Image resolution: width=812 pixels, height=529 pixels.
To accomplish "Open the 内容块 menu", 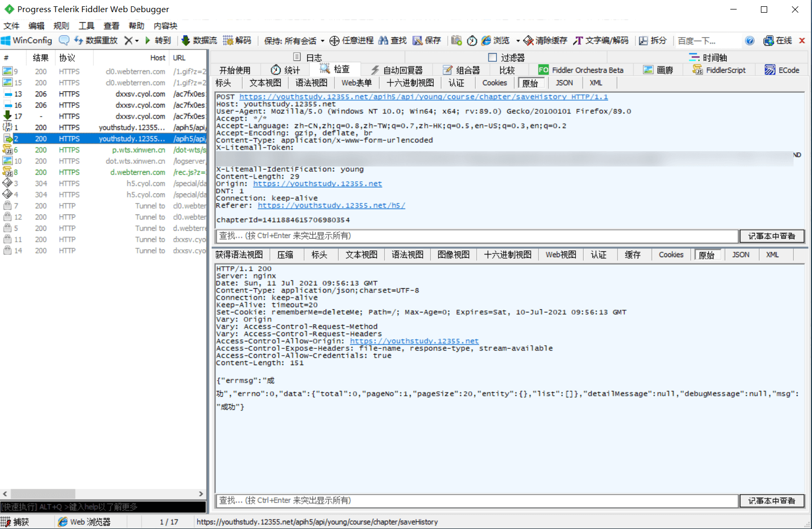I will point(165,26).
